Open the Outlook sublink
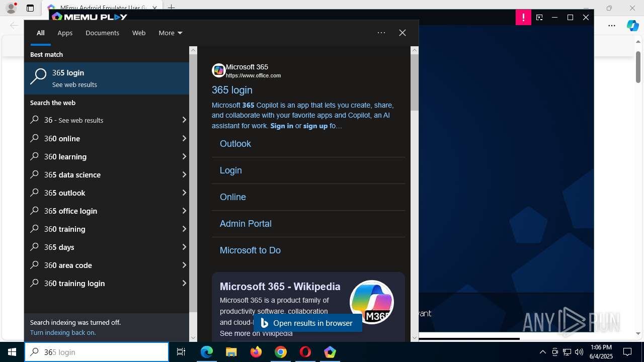This screenshot has height=362, width=644. [x=235, y=144]
